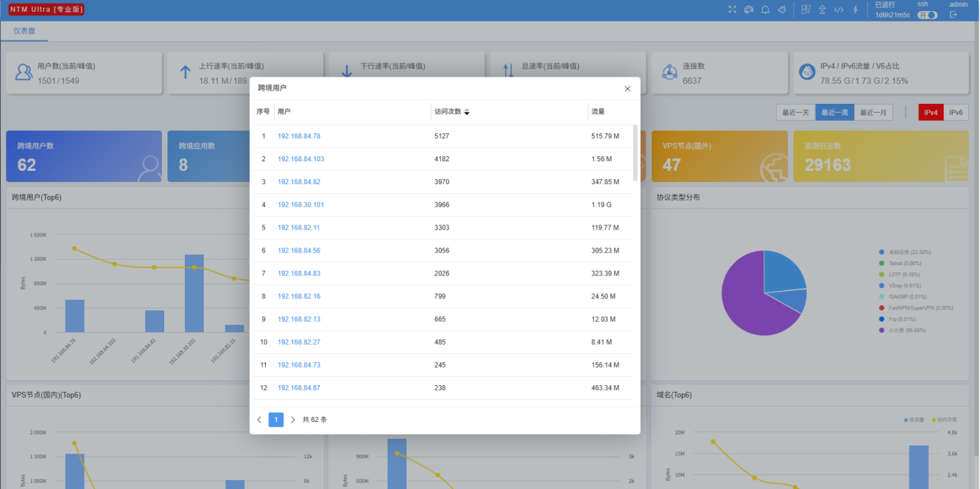This screenshot has width=980, height=489.
Task: Go to previous page in dialog pagination
Action: click(x=259, y=420)
